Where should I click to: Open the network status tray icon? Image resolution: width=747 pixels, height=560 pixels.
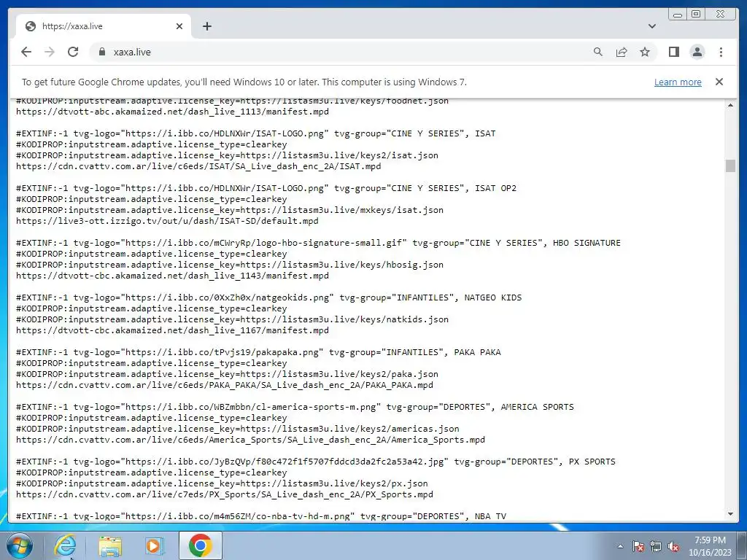click(656, 546)
